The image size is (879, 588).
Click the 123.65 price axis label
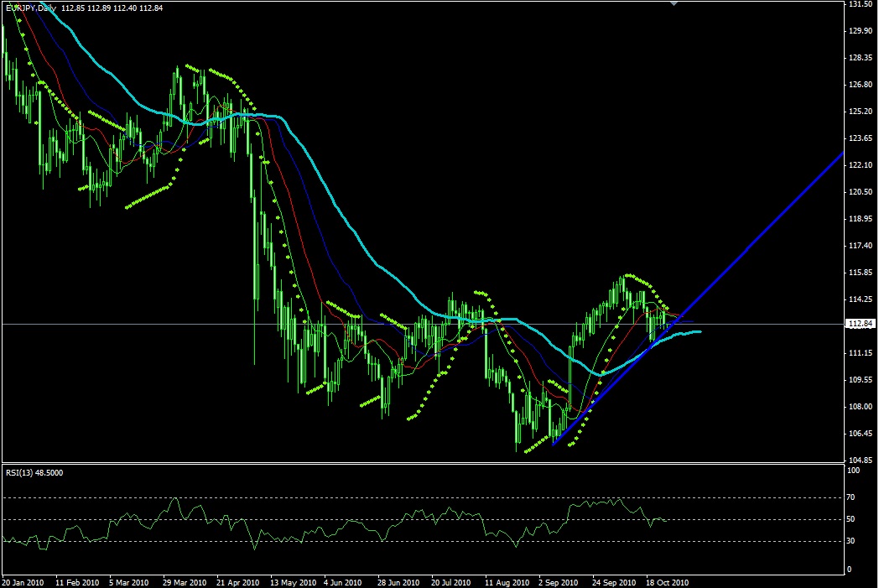click(x=861, y=138)
